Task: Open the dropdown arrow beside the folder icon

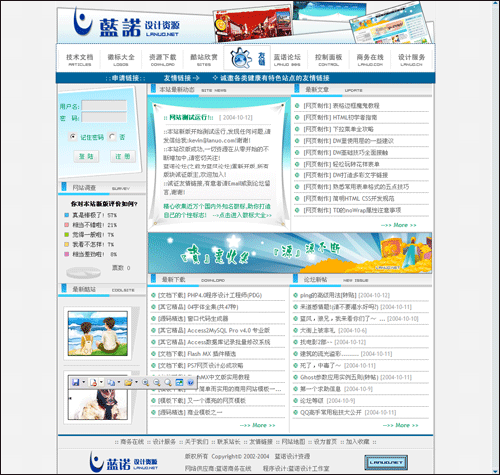Action: (x=136, y=382)
